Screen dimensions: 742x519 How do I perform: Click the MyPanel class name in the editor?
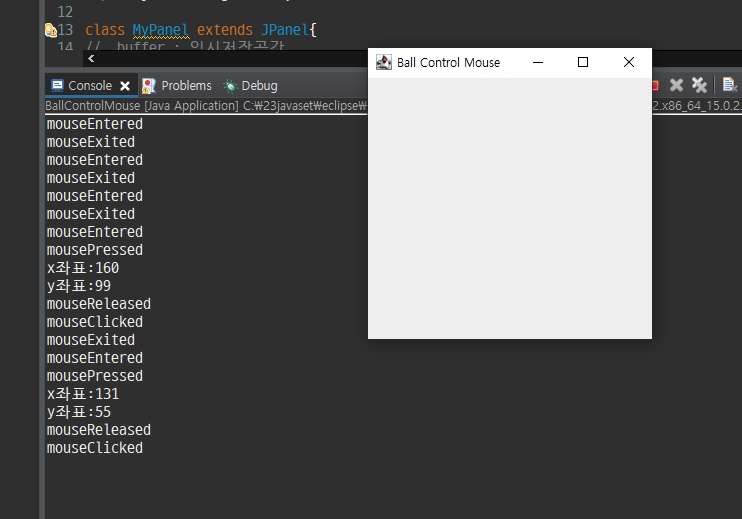(x=160, y=30)
